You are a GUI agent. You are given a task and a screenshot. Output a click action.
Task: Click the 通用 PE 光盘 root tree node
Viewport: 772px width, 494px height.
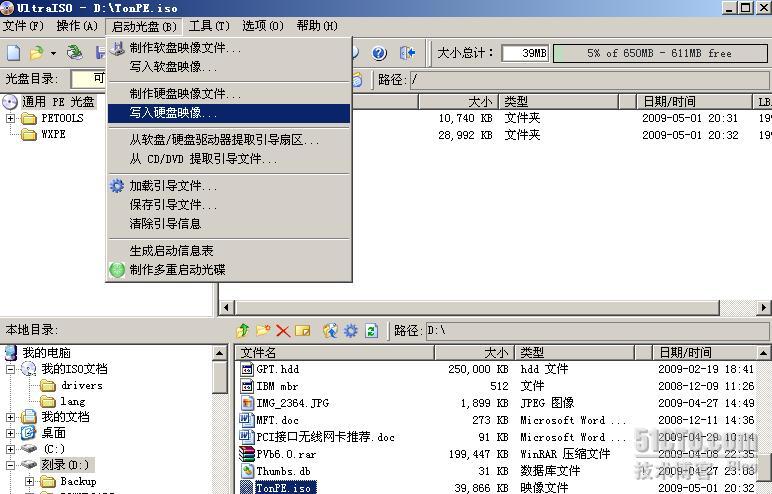click(x=58, y=102)
